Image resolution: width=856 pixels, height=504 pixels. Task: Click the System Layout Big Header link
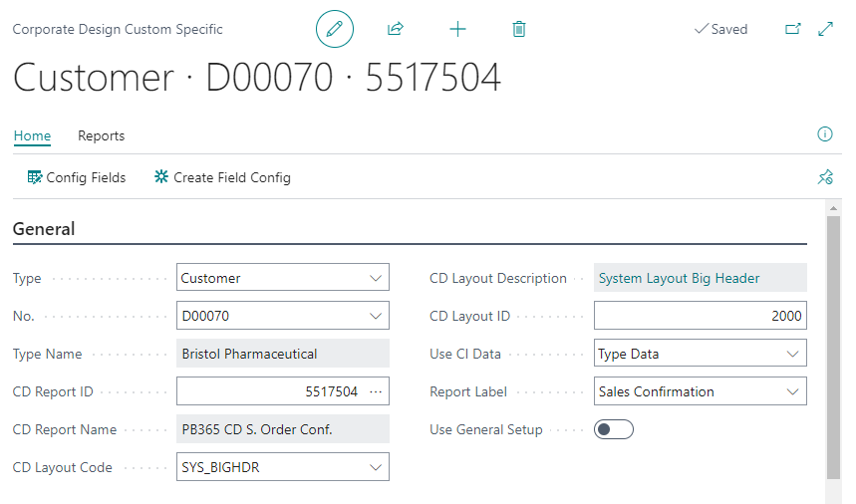coord(680,278)
